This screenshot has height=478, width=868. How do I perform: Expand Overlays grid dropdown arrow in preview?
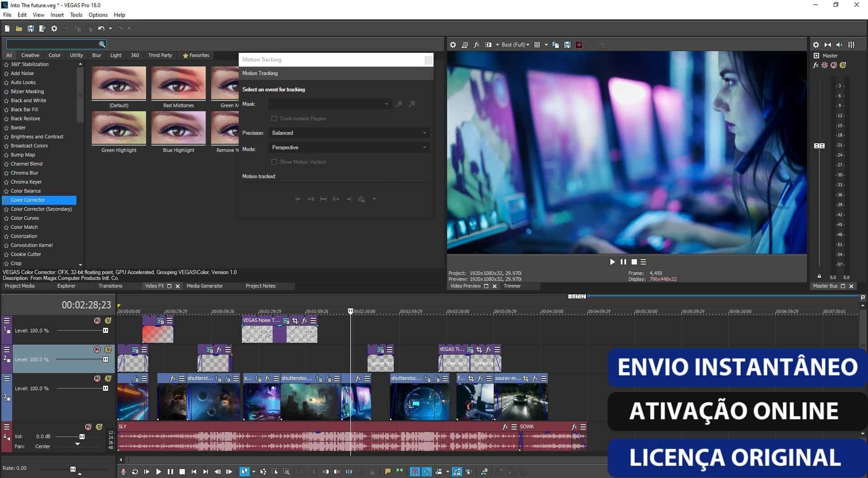click(546, 45)
